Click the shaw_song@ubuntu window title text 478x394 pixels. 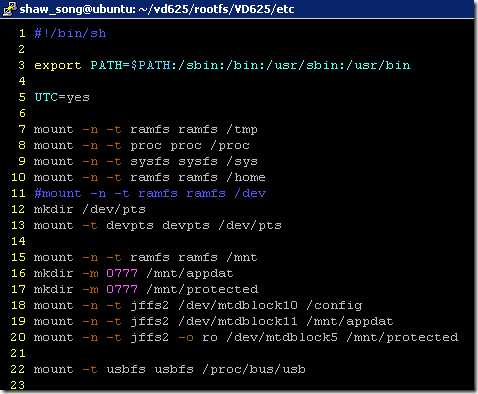pos(157,9)
